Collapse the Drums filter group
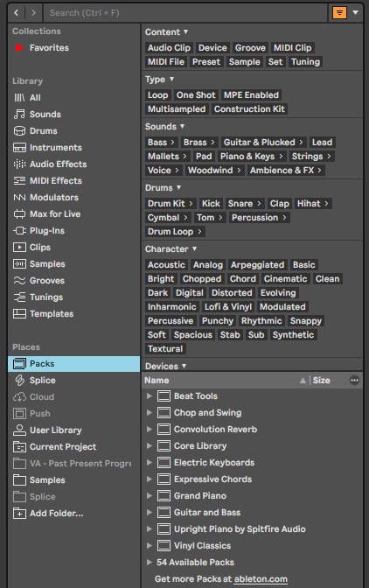The image size is (369, 588). 178,187
